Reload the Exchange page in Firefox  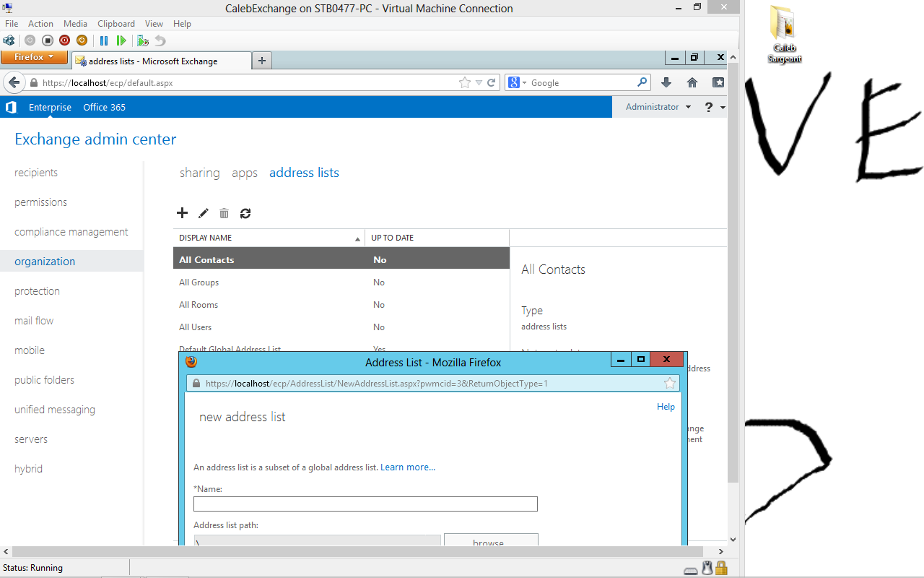coord(492,83)
